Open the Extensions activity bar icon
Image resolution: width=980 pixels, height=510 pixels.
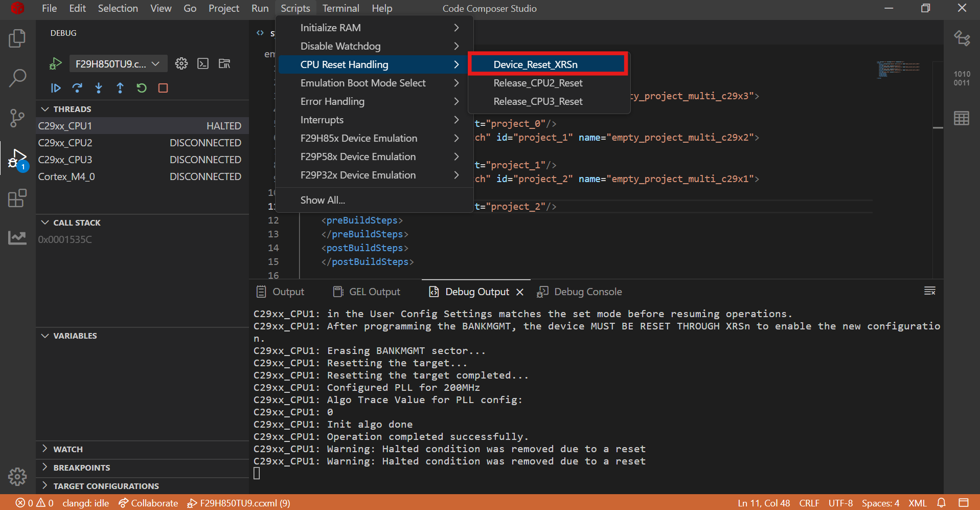point(17,198)
